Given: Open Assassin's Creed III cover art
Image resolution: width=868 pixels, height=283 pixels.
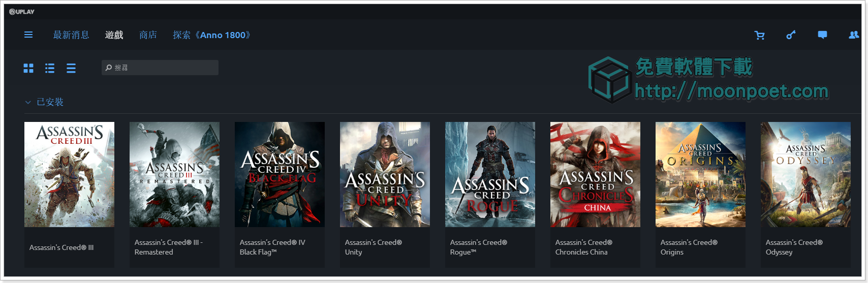Looking at the screenshot, I should pos(69,174).
